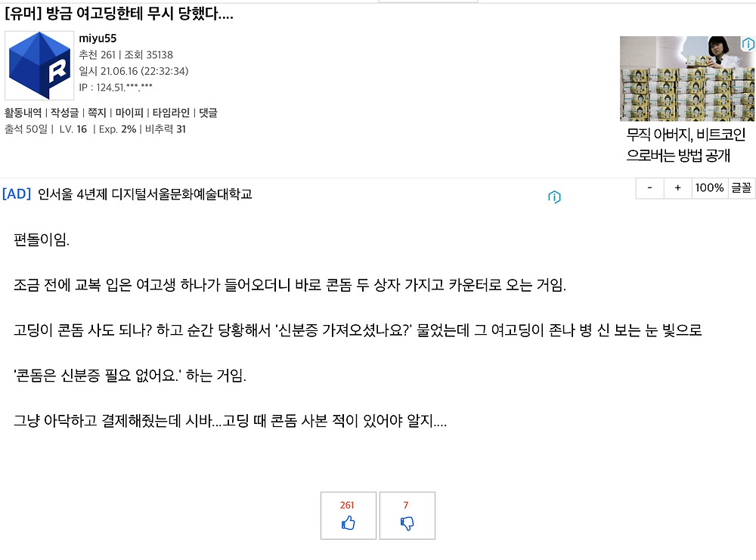Click the ad info icon beside the university ad
Image resolution: width=756 pixels, height=560 pixels.
click(x=554, y=198)
